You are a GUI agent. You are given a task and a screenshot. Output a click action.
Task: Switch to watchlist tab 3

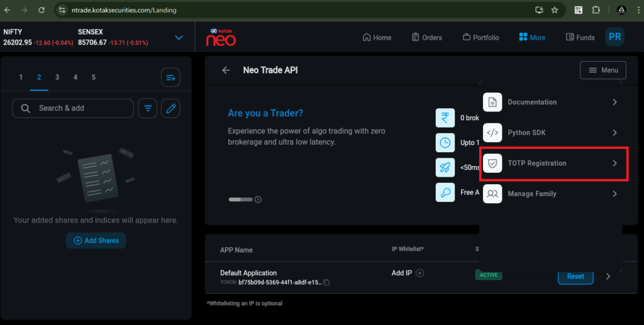point(57,77)
